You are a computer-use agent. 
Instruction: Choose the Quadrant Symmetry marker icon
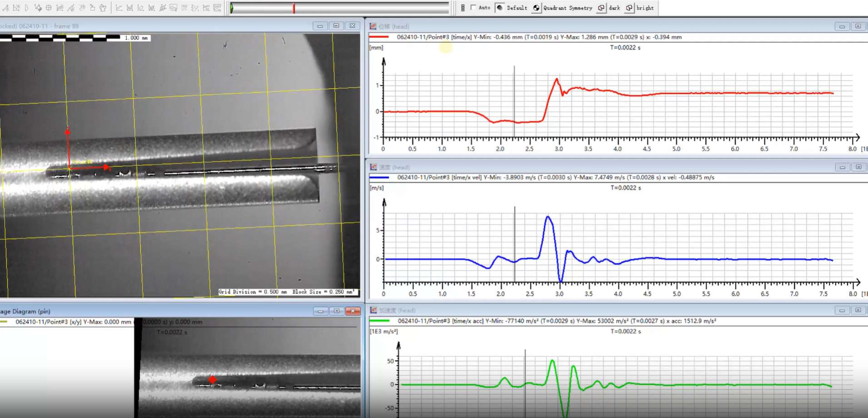click(536, 8)
